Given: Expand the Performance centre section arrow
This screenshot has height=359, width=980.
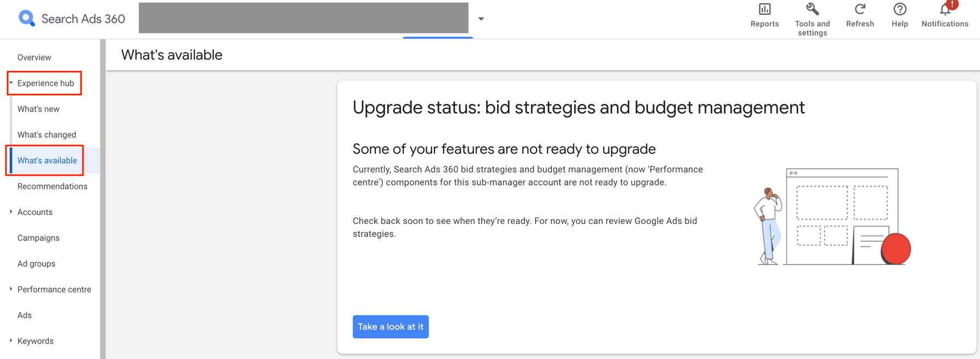Looking at the screenshot, I should [x=11, y=289].
